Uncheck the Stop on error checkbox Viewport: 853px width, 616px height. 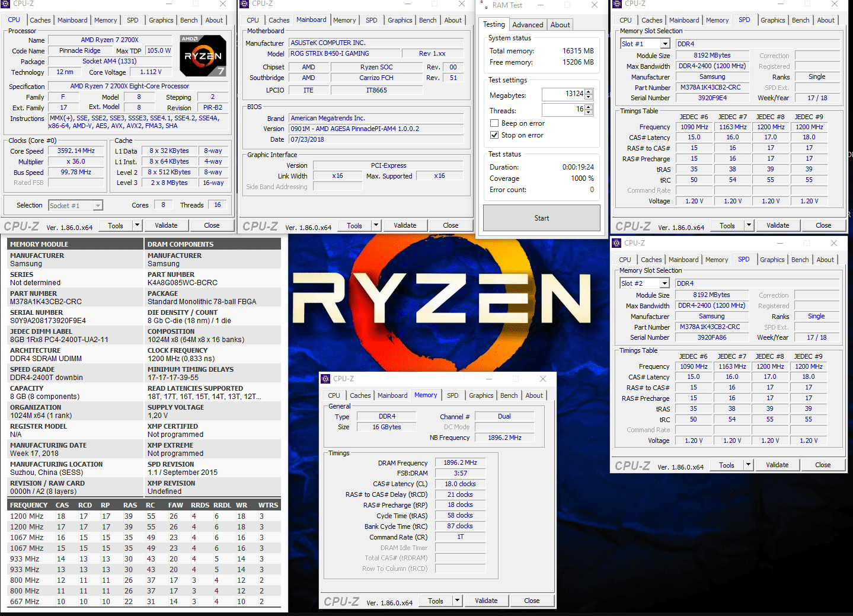tap(494, 135)
